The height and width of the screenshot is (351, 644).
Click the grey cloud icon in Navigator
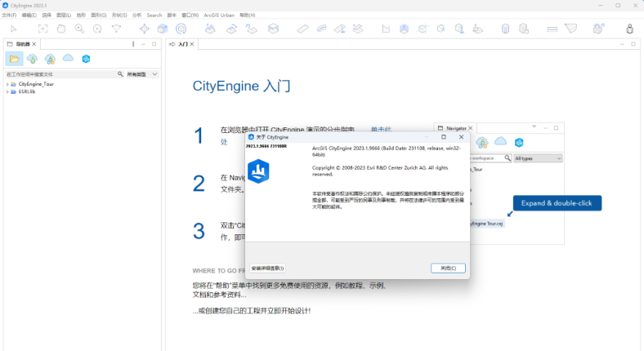pyautogui.click(x=68, y=59)
